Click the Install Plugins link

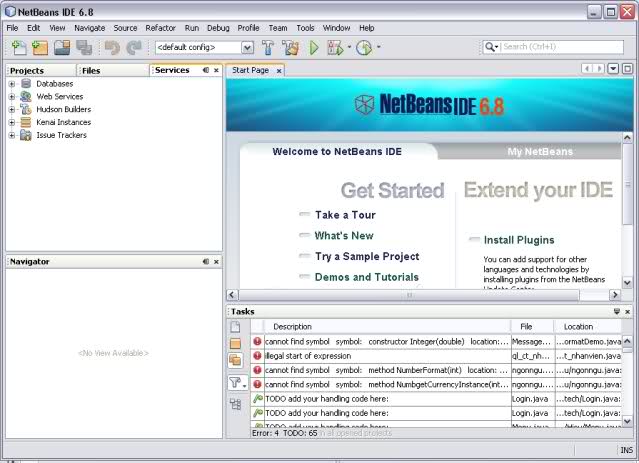[518, 240]
